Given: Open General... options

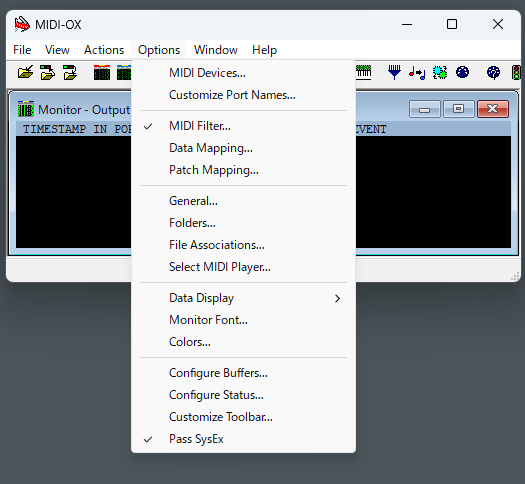Looking at the screenshot, I should click(x=243, y=201).
